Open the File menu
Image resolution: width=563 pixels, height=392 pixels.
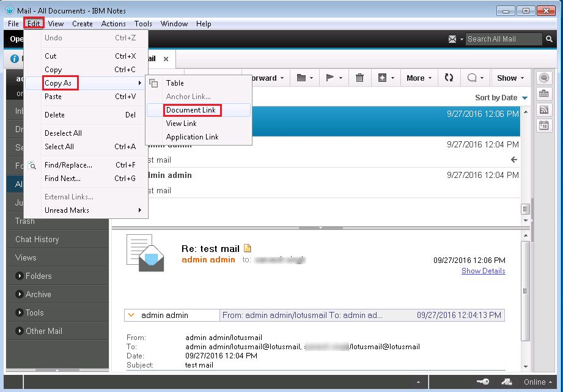point(13,24)
